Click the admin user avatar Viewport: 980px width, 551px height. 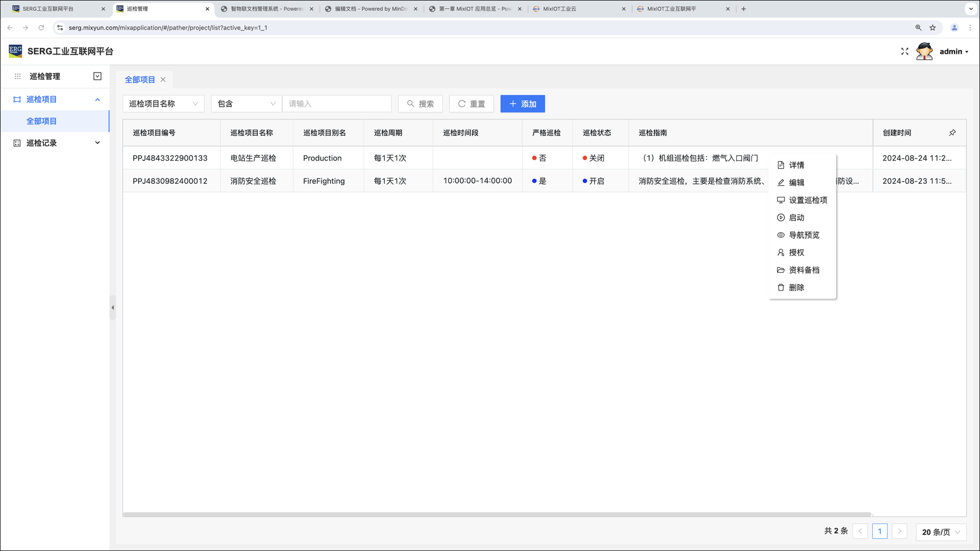point(924,52)
